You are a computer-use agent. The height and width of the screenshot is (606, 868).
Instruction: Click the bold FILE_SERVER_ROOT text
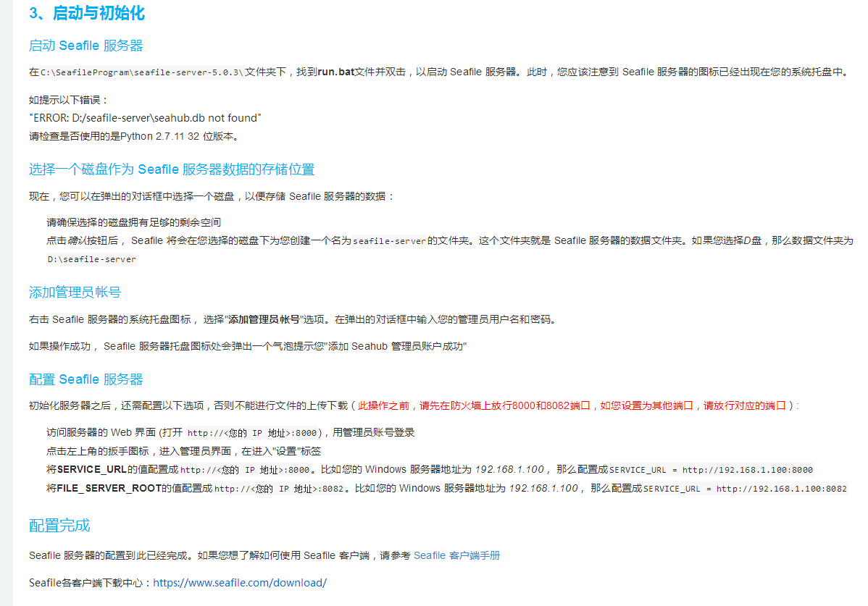(109, 488)
